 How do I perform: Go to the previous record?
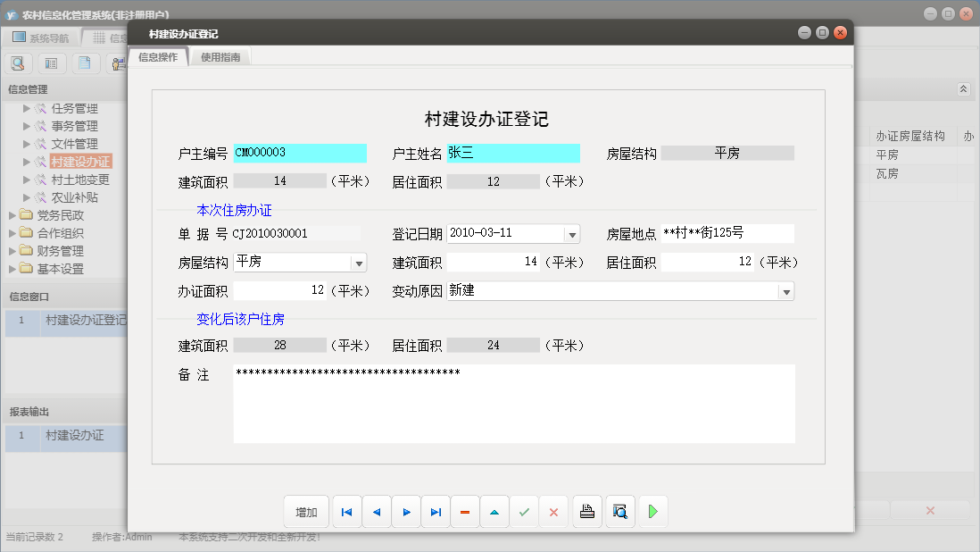tap(376, 511)
